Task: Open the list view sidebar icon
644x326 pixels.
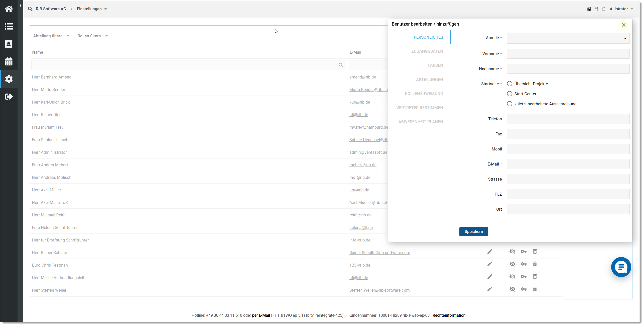Action: click(9, 26)
